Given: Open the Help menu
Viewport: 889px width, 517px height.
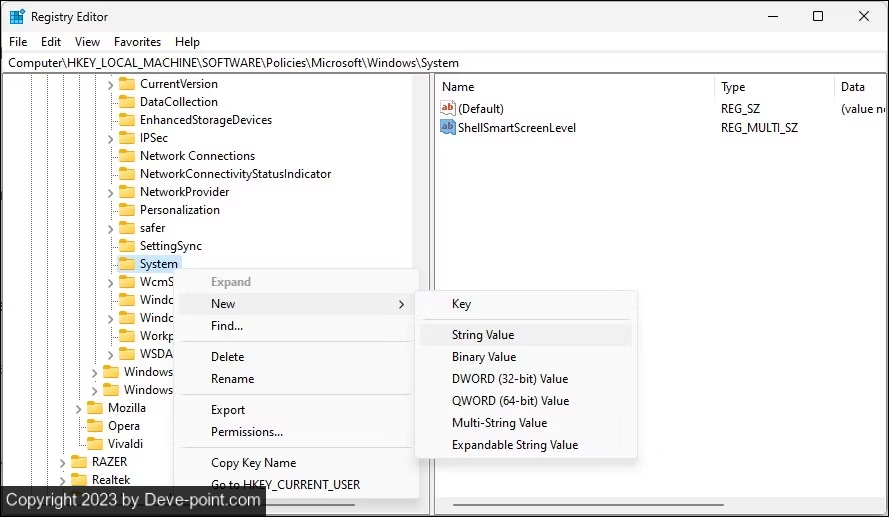Looking at the screenshot, I should click(187, 42).
